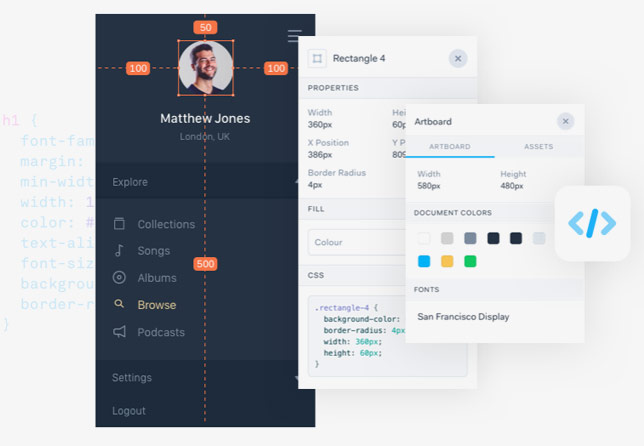Click the Logout link
Screen dimensions: 644x446
129,411
